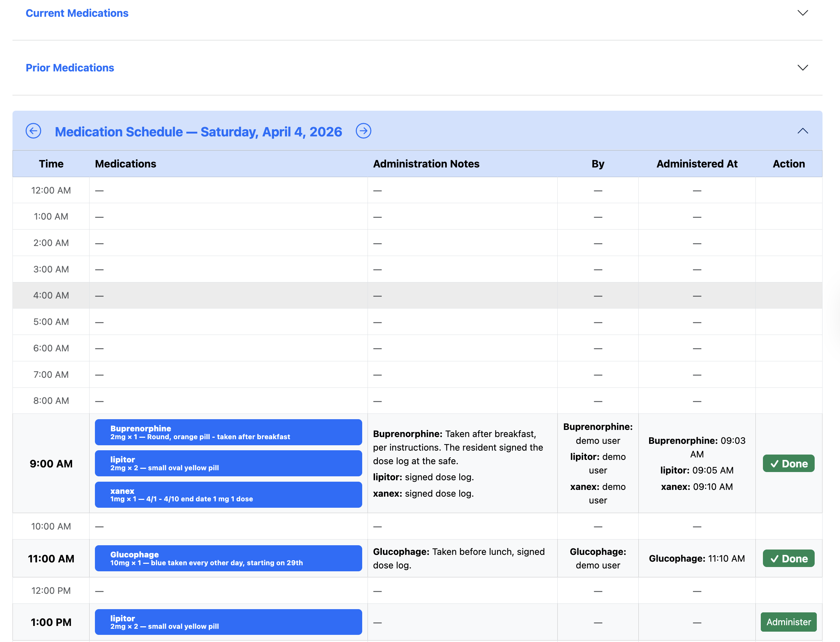Image resolution: width=840 pixels, height=642 pixels.
Task: Click 'lipitor: 09:05 AM' administered time
Action: [x=697, y=470]
